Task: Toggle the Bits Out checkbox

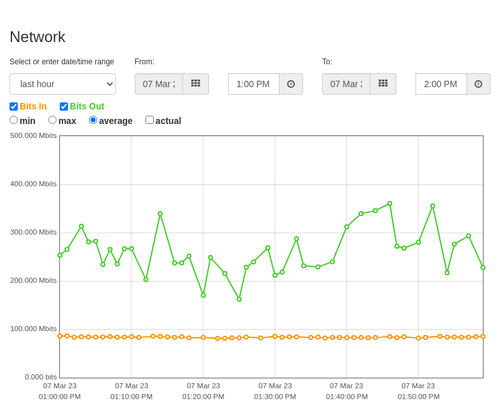Action: [64, 106]
